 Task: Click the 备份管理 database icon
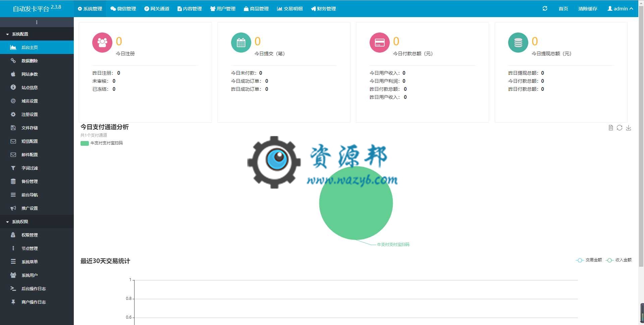pos(13,181)
